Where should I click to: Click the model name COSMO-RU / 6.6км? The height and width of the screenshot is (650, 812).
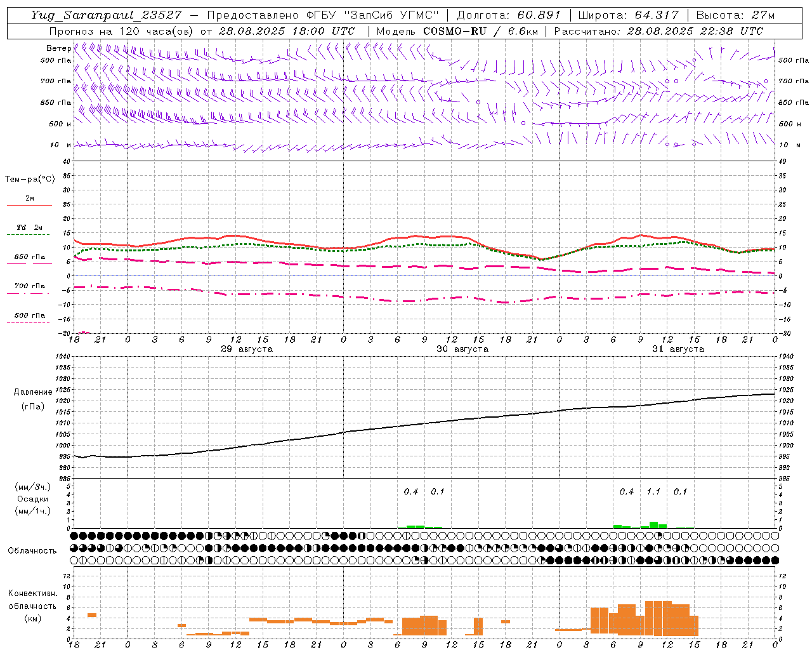(x=480, y=31)
